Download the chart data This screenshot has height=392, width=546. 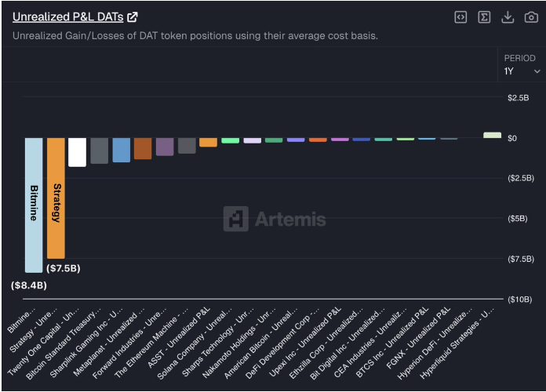pyautogui.click(x=508, y=17)
